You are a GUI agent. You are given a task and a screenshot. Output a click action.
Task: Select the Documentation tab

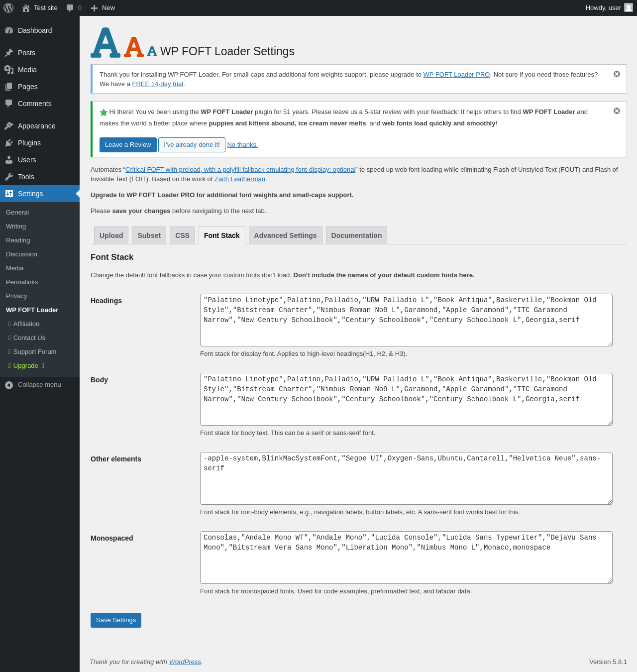(356, 235)
